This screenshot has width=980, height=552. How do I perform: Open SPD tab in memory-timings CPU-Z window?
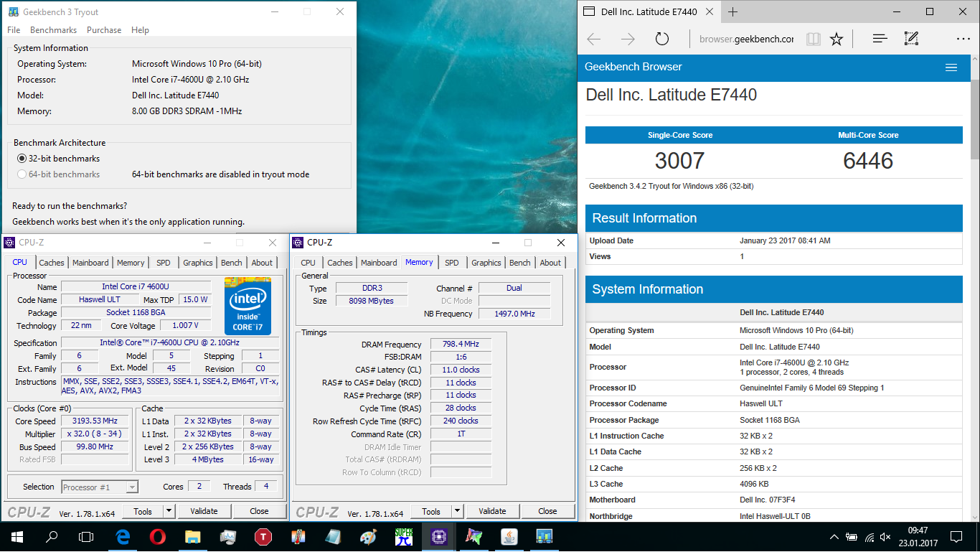pos(451,263)
